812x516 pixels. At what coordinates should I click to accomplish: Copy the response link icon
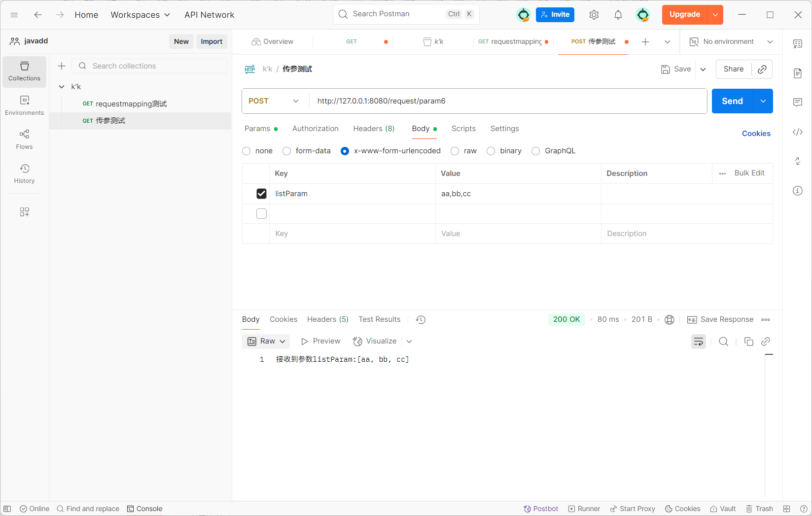tap(766, 342)
